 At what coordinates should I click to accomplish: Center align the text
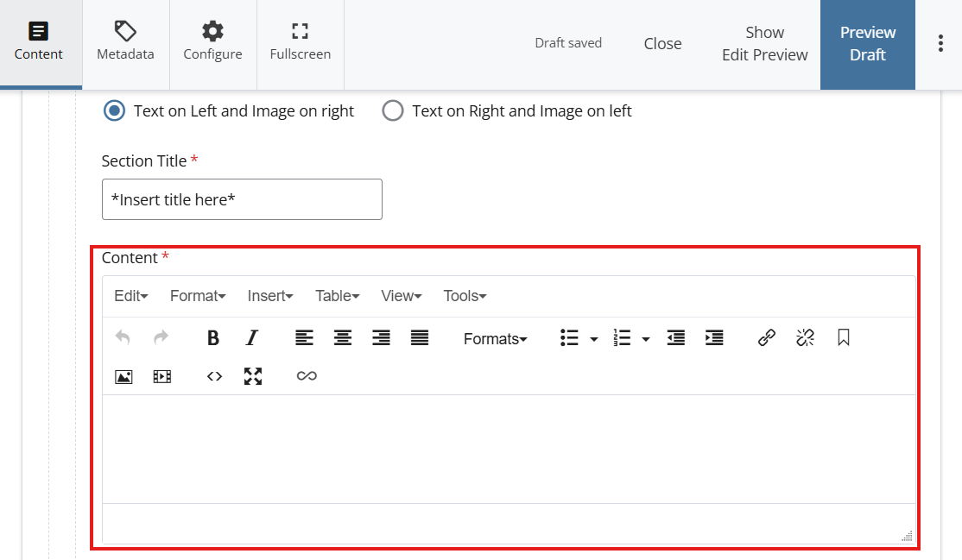(x=343, y=338)
